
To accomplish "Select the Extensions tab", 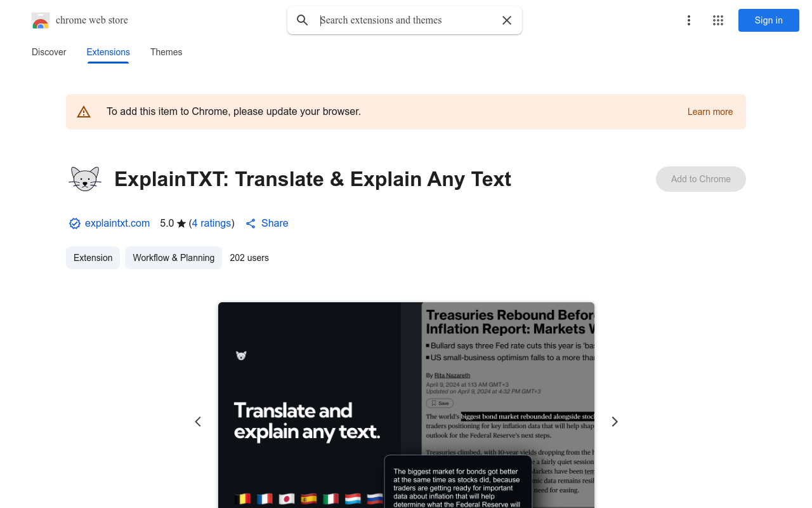I will click(x=108, y=52).
